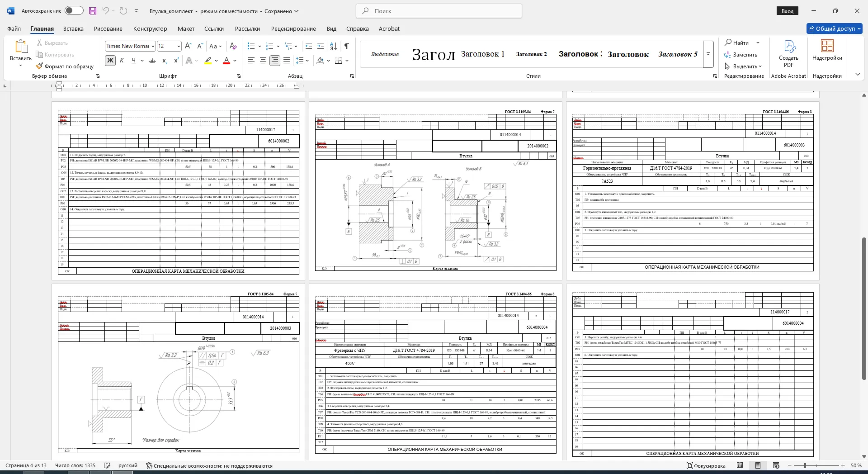Image resolution: width=868 pixels, height=474 pixels.
Task: Show paragraph marks with pilcrow icon
Action: click(x=346, y=46)
